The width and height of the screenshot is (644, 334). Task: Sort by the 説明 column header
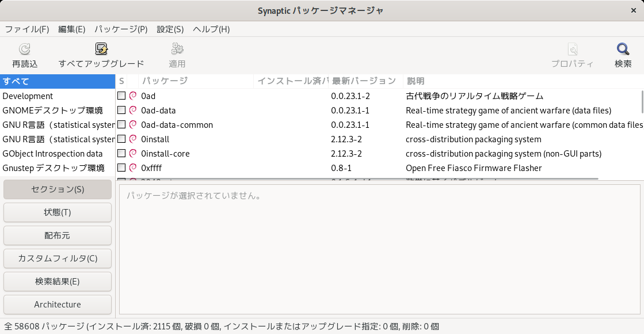click(x=523, y=81)
